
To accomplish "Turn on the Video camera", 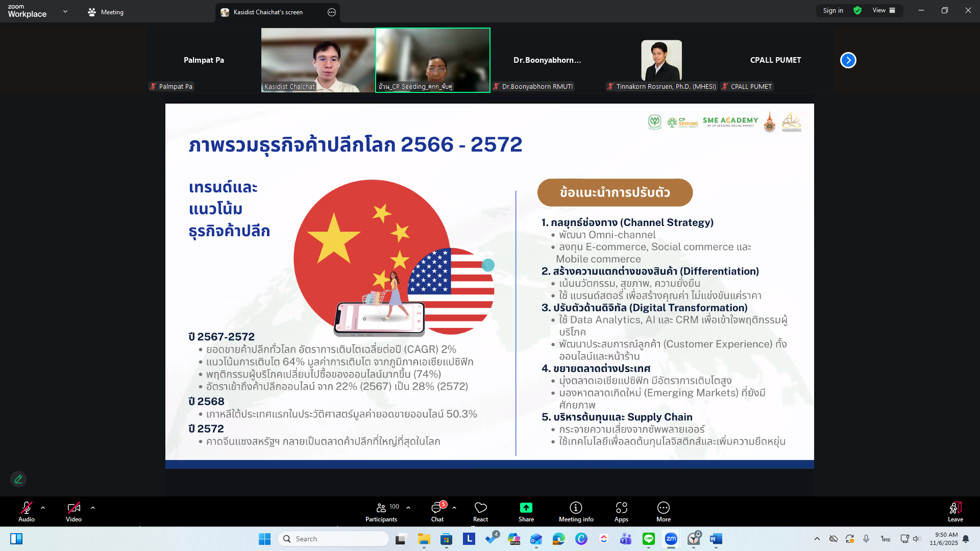I will click(73, 508).
